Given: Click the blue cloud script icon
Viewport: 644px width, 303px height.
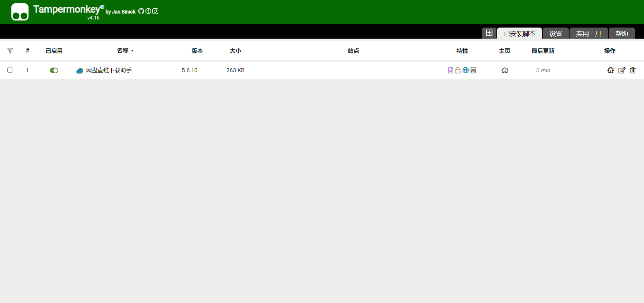Looking at the screenshot, I should pos(79,71).
